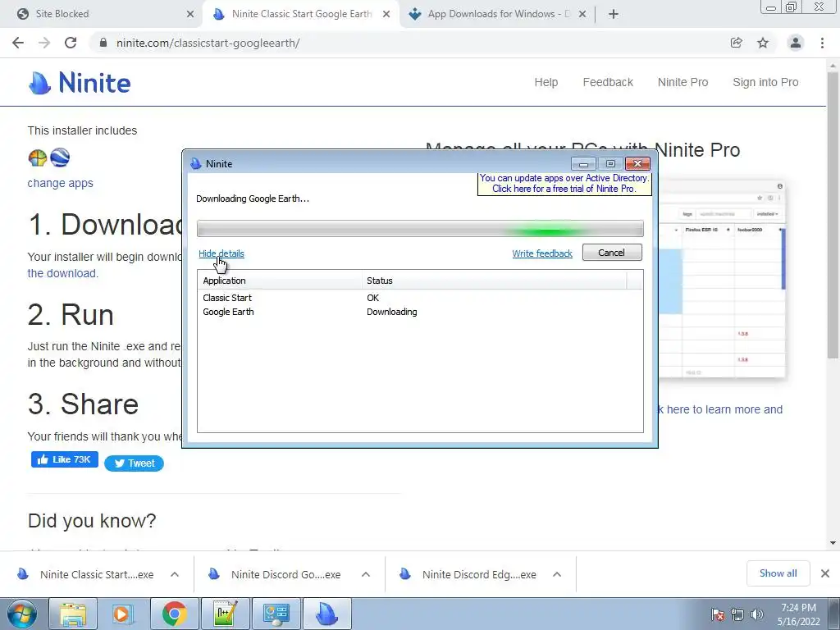Open a new browser tab
Viewport: 840px width, 630px height.
tap(614, 14)
